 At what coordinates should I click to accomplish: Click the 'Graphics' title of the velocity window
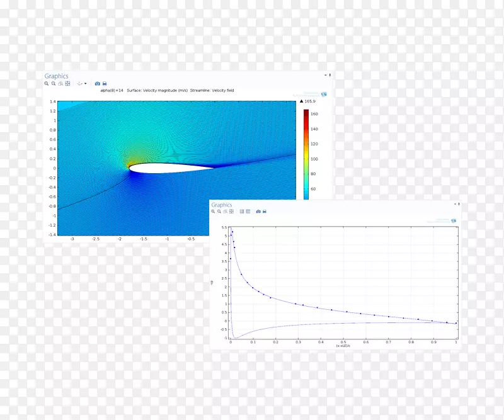click(56, 76)
